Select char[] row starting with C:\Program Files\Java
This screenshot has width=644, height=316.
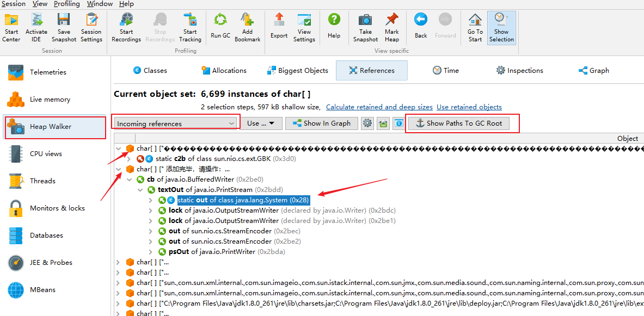pyautogui.click(x=379, y=303)
